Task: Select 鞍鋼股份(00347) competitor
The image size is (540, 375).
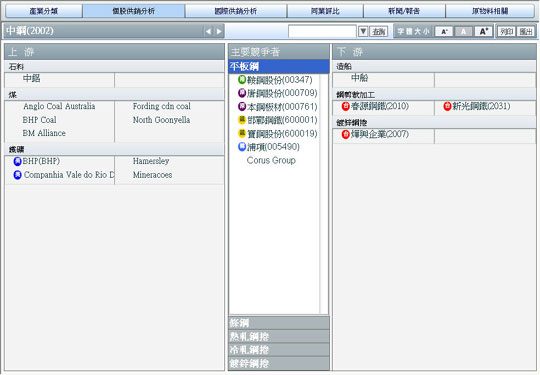Action: (280, 80)
